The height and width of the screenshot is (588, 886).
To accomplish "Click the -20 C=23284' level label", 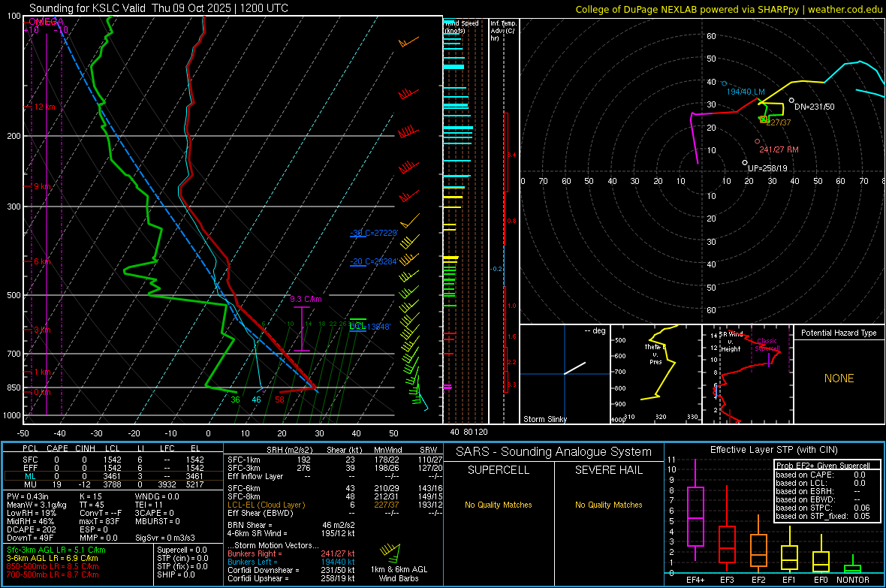I will click(374, 261).
